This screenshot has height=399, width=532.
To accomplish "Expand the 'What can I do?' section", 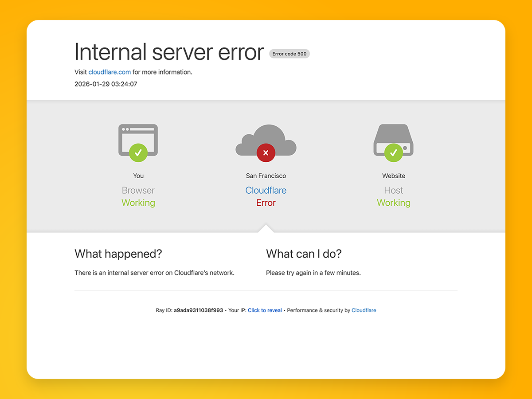I will [303, 254].
